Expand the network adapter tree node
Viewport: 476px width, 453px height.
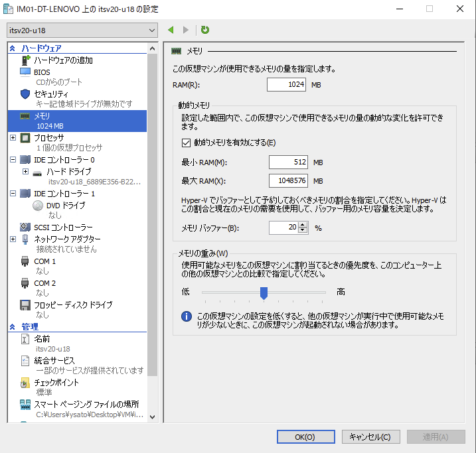(x=13, y=239)
